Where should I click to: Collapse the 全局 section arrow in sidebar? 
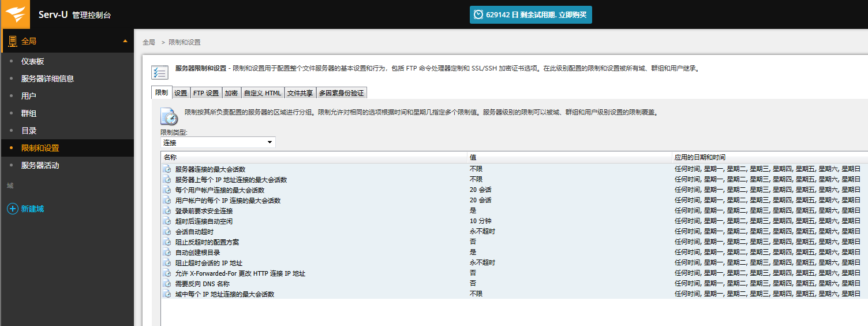pos(125,41)
